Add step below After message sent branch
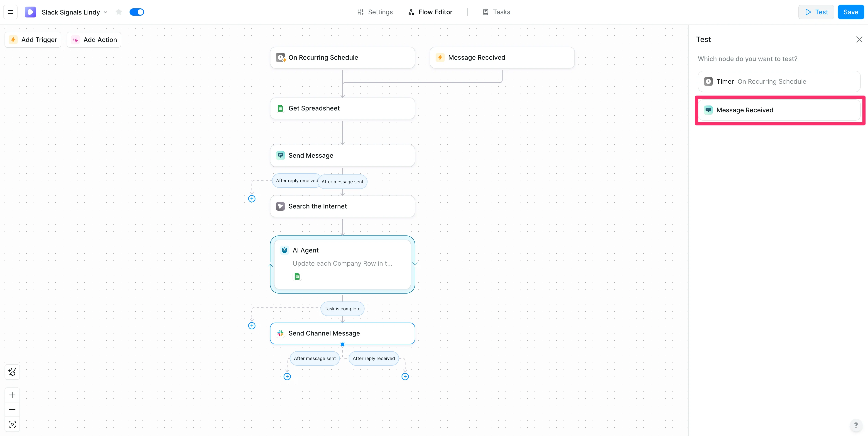 coord(287,377)
